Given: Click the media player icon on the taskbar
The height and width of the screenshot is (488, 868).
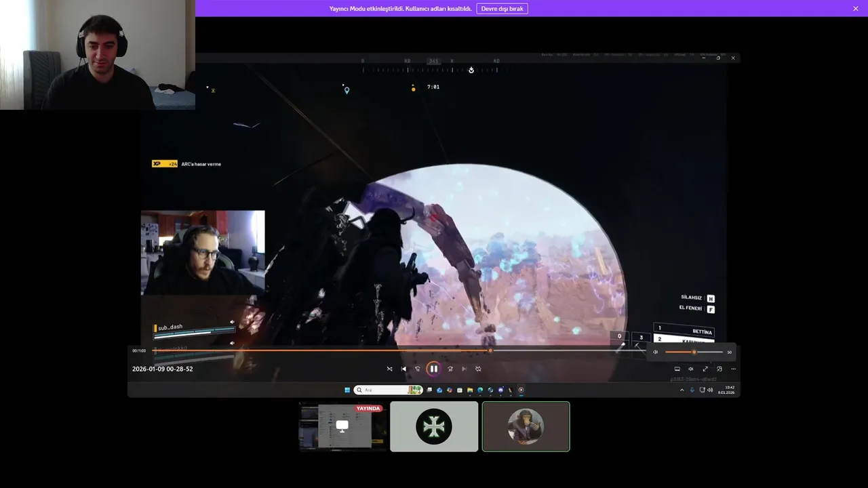Looking at the screenshot, I should click(521, 390).
